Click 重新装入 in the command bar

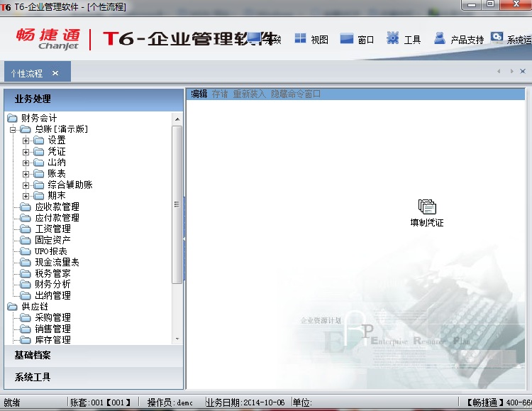pyautogui.click(x=250, y=94)
